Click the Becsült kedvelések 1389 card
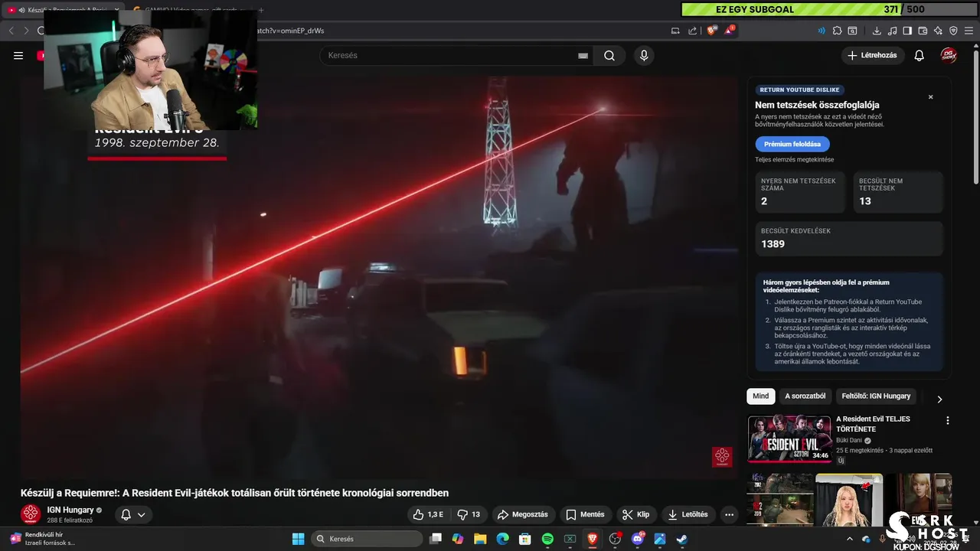This screenshot has height=551, width=980. pyautogui.click(x=848, y=238)
